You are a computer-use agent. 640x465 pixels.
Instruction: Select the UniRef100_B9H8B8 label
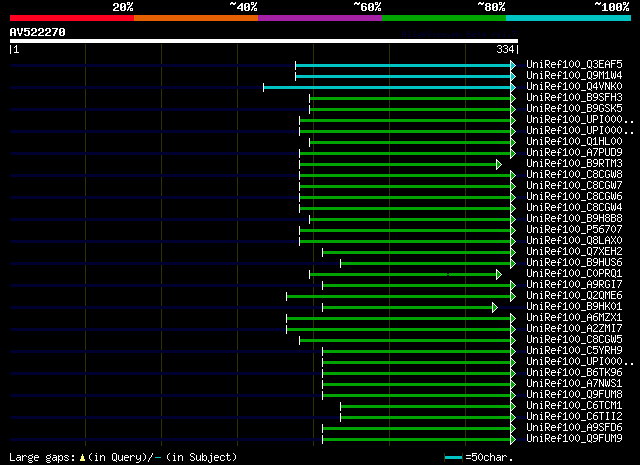[x=574, y=219]
